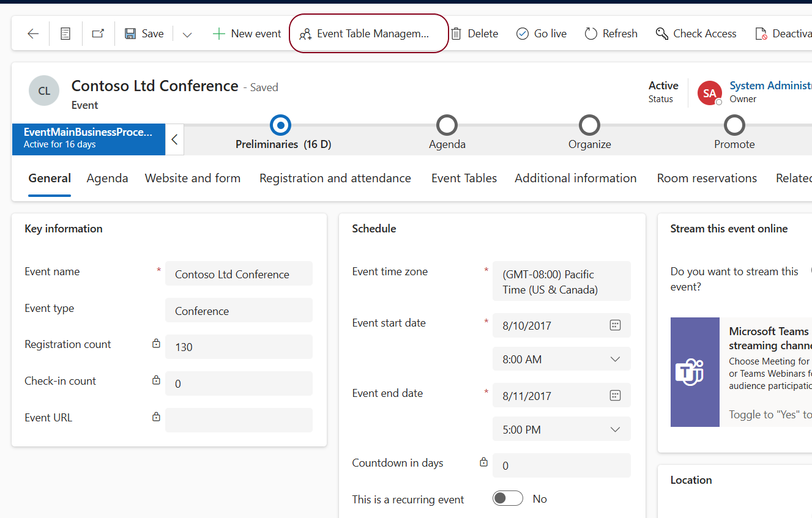The width and height of the screenshot is (812, 518).
Task: Click the Save disk icon
Action: click(x=130, y=34)
